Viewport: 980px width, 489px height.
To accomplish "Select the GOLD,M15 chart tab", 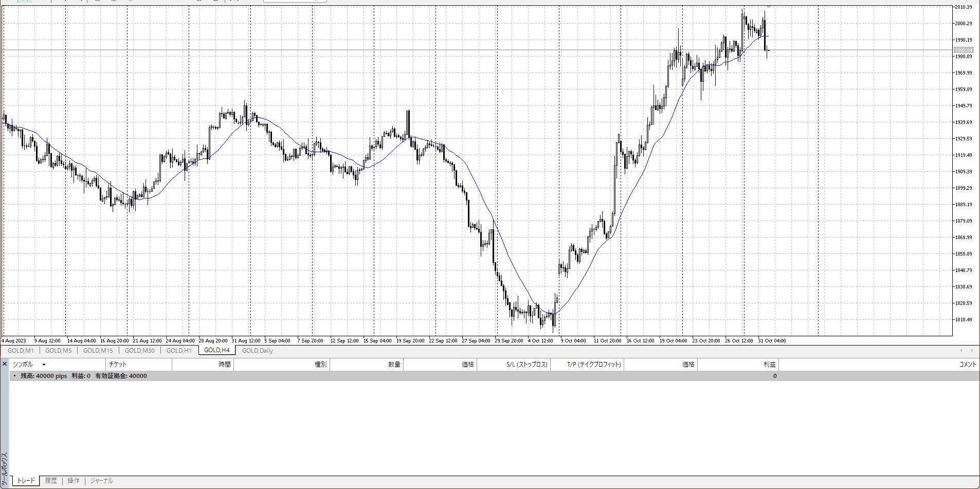I will 98,351.
